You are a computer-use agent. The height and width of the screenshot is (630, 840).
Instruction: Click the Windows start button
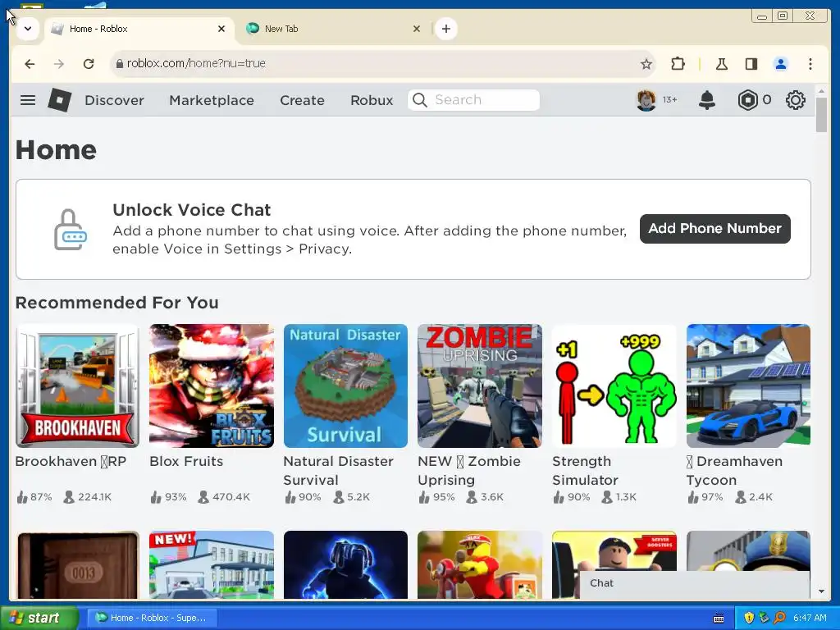click(x=39, y=618)
